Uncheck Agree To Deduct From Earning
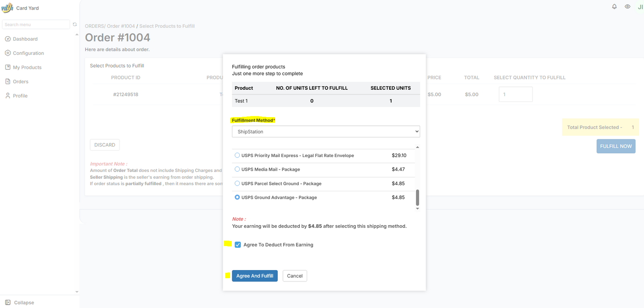The image size is (644, 308). [238, 245]
